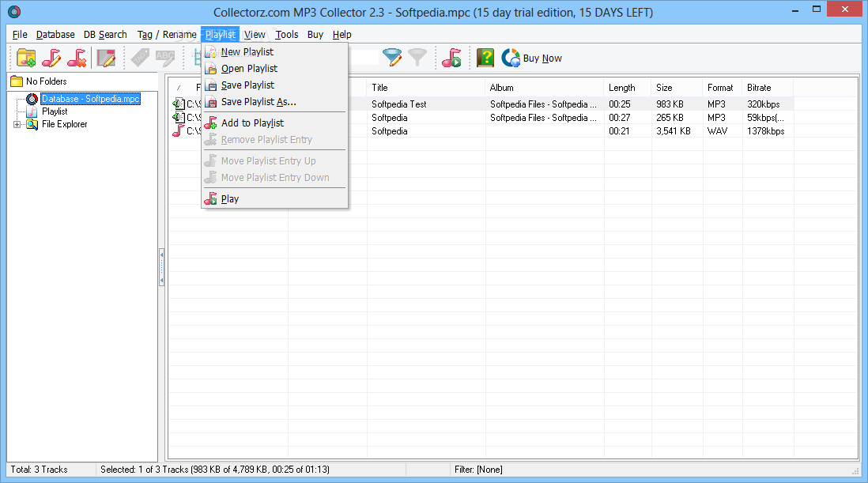Viewport: 868px width, 483px height.
Task: Choose Play from the Playlist menu
Action: [x=274, y=198]
